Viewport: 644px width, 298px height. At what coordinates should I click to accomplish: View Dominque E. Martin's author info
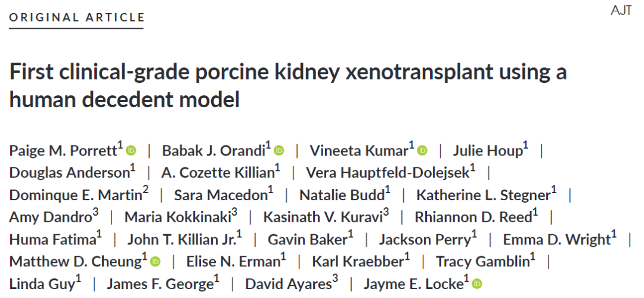(x=76, y=195)
